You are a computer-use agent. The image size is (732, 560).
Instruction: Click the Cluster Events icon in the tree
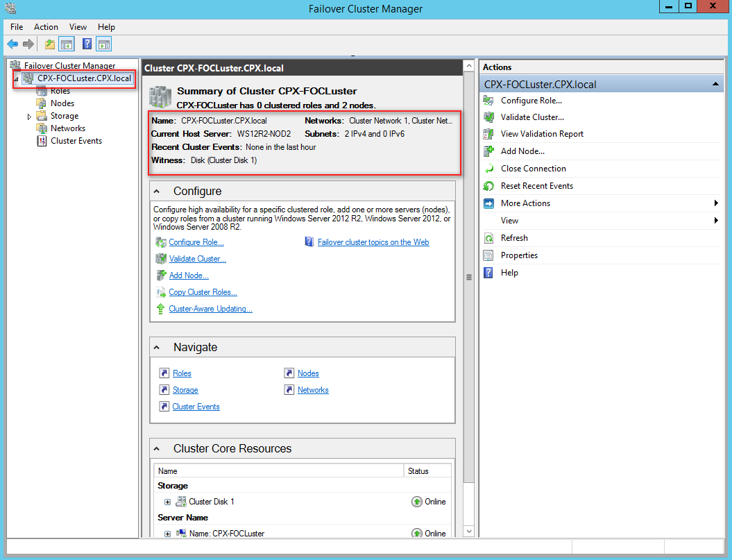[x=42, y=141]
